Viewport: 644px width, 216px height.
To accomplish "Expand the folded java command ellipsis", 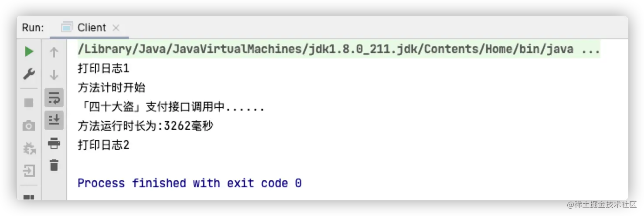I will (590, 49).
